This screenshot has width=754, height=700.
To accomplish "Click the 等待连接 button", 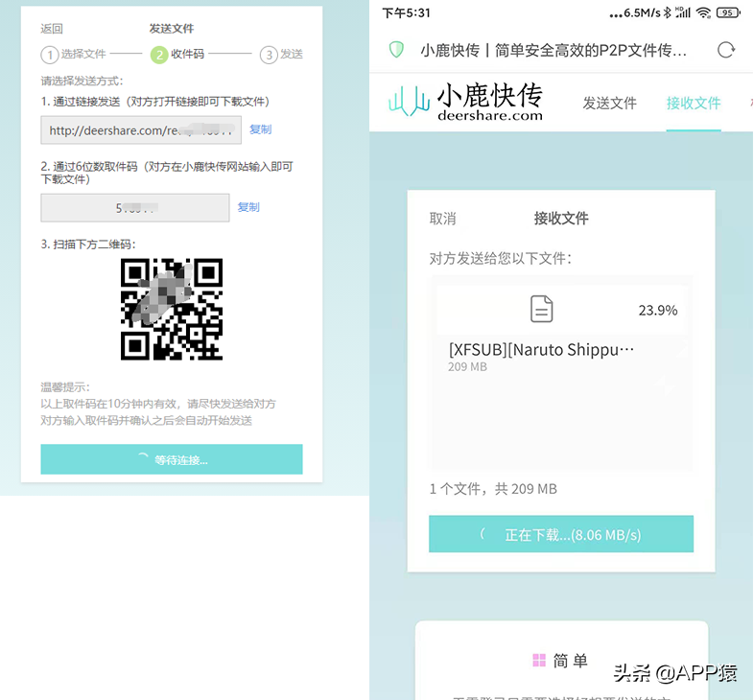I will [172, 459].
